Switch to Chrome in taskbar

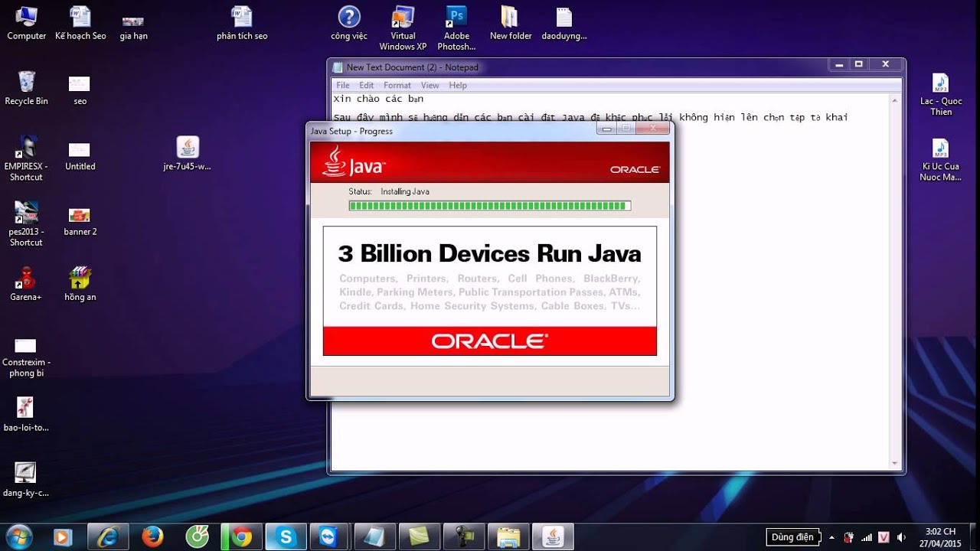pyautogui.click(x=242, y=537)
